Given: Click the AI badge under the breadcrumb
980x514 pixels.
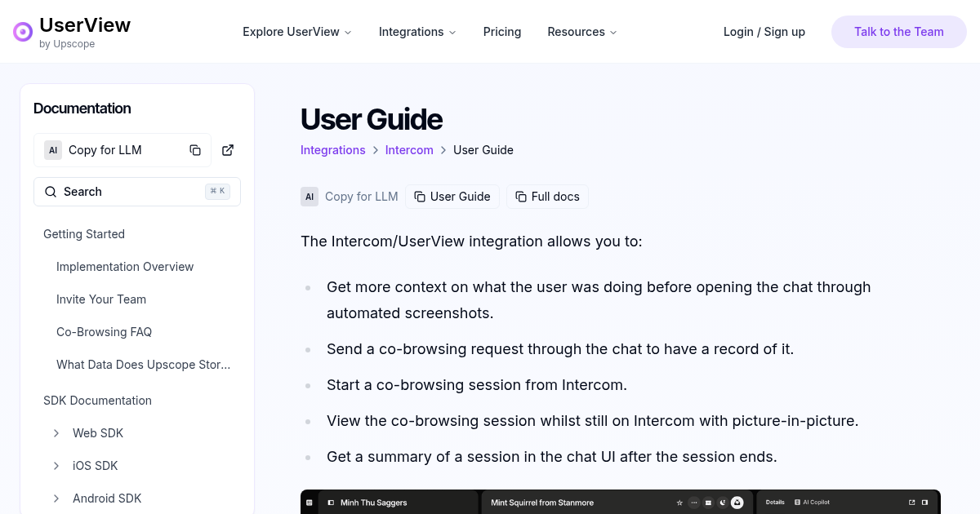Looking at the screenshot, I should point(310,197).
